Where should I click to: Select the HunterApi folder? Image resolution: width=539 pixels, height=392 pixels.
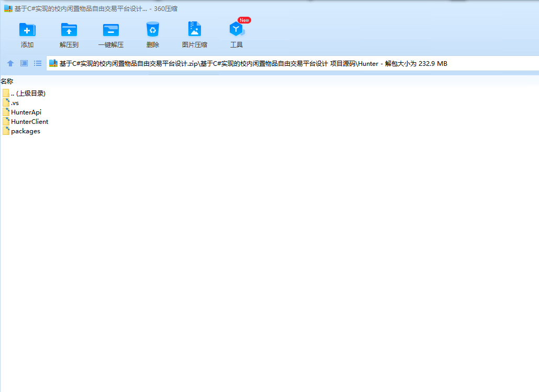tap(21, 112)
